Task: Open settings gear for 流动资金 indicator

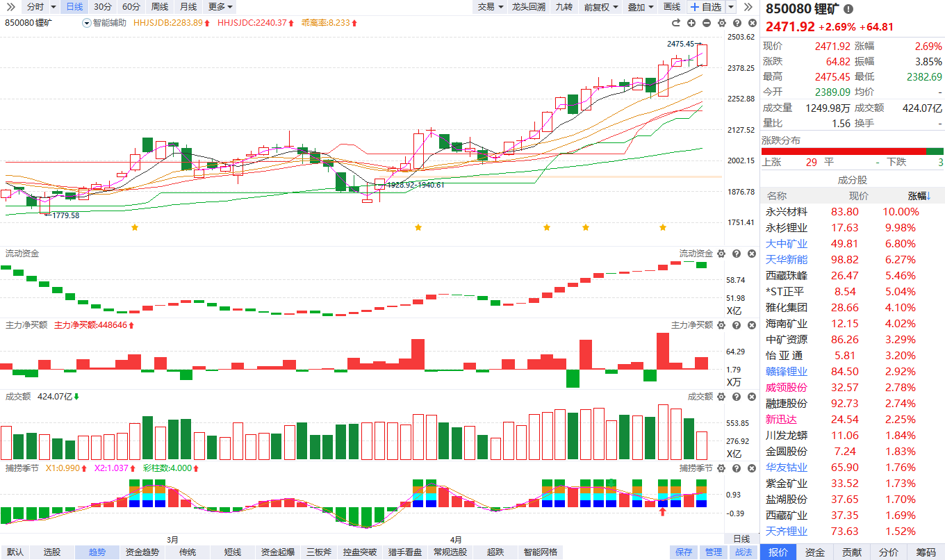Action: click(x=721, y=254)
